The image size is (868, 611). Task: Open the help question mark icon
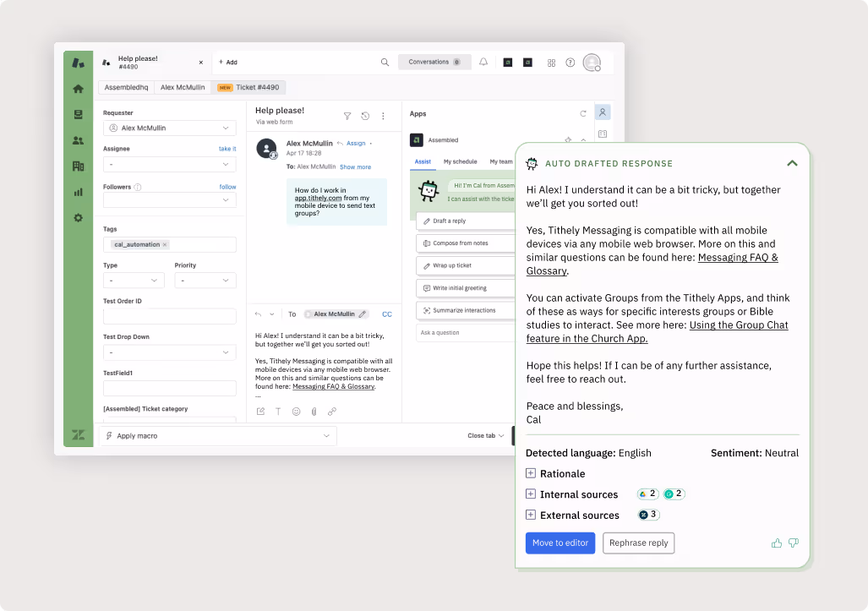[570, 63]
